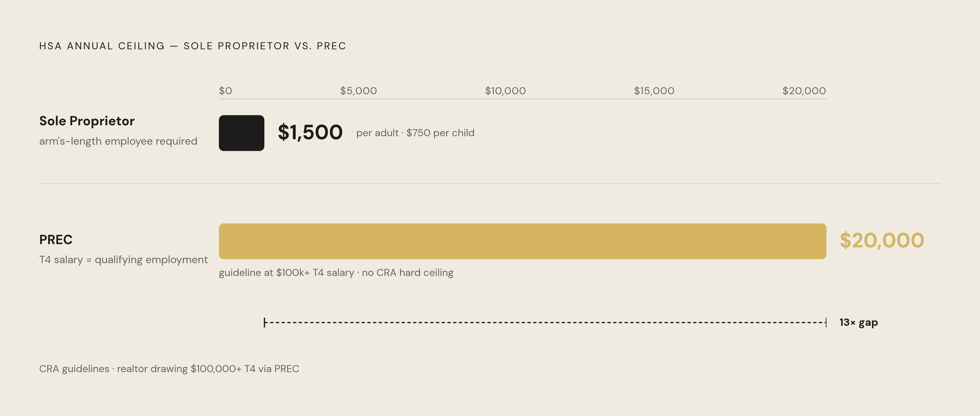Click the CRA guidelines footnote text
The height and width of the screenshot is (416, 980).
169,369
